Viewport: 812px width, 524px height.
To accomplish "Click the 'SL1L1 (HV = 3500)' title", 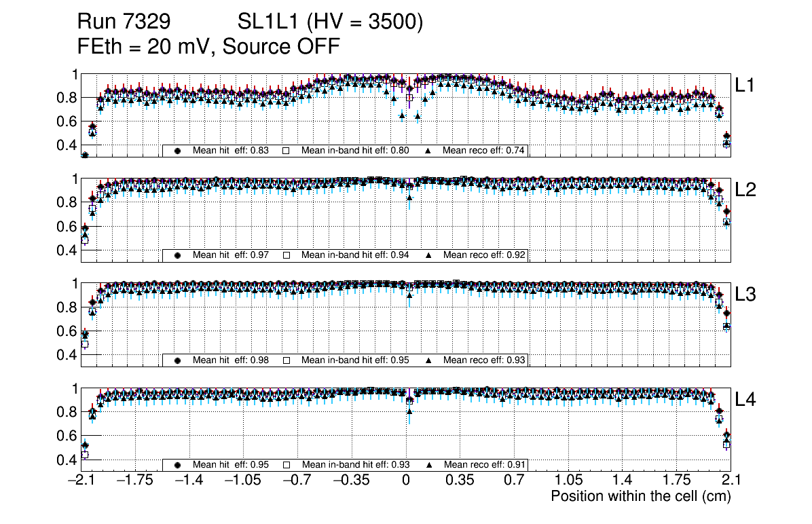I will (x=331, y=22).
